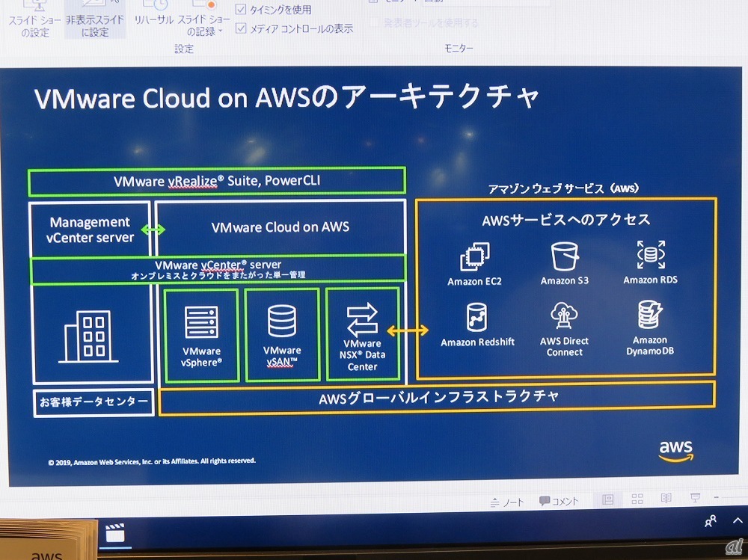This screenshot has height=560, width=748.
Task: Toggle the 発表者ツールを使用する checkbox
Action: coord(374,22)
